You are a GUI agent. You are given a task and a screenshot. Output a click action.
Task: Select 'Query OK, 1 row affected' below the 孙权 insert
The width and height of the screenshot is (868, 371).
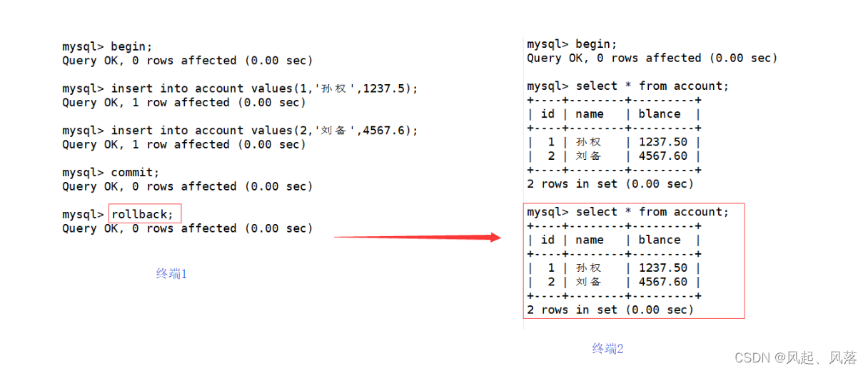tap(184, 103)
